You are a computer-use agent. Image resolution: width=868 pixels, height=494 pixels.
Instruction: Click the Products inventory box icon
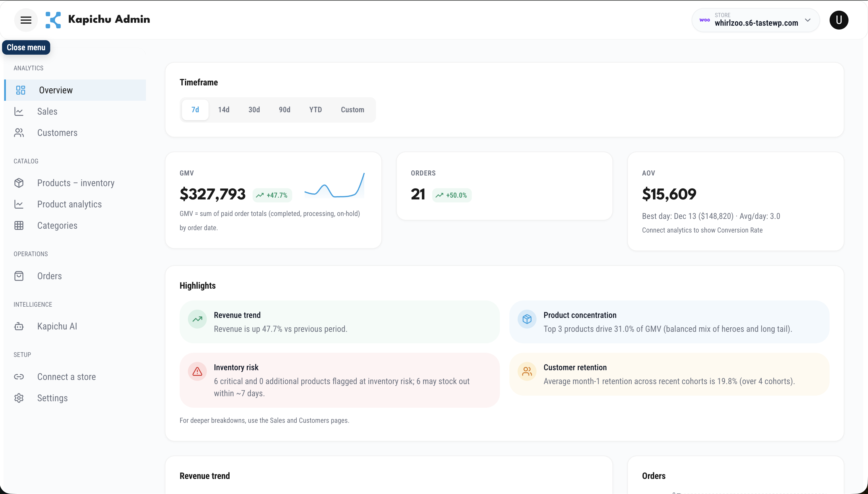19,183
